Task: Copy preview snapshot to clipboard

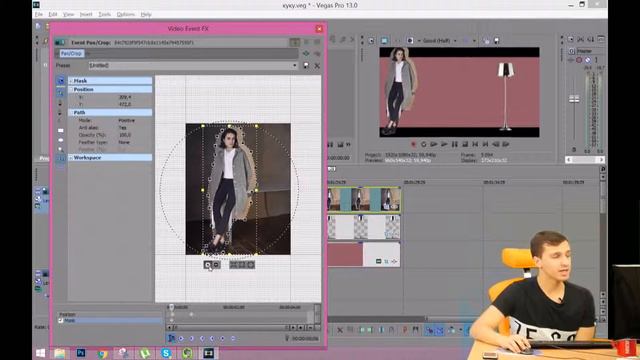Action: (486, 41)
